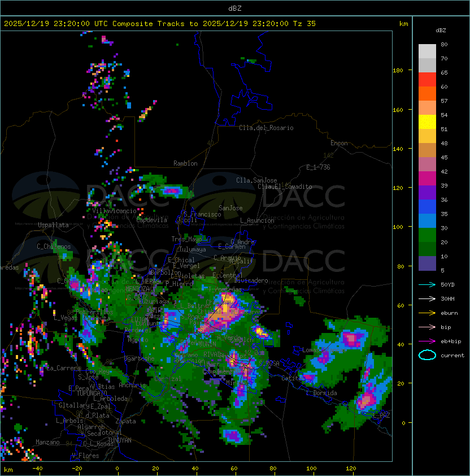Pick the magenta 39-42 dBZ swatch
This screenshot has width=470, height=476.
click(x=427, y=178)
